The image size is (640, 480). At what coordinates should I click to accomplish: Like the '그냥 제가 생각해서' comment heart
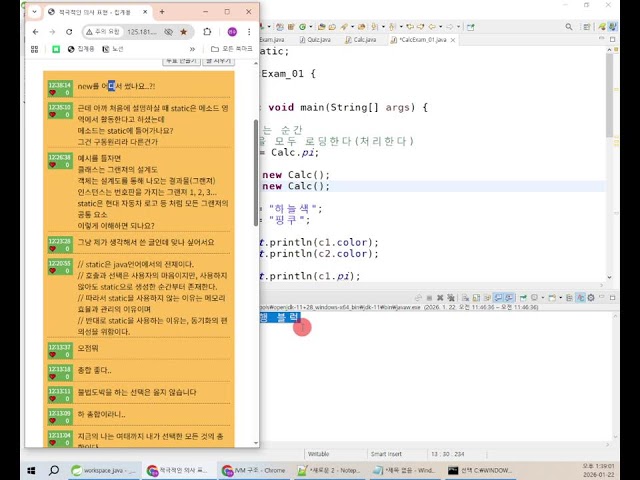53,249
